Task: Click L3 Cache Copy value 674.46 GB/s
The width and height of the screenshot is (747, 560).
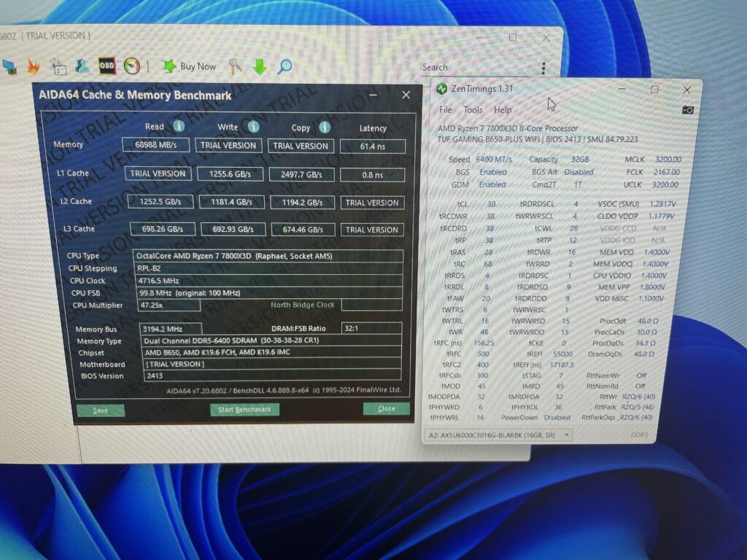Action: click(x=303, y=230)
